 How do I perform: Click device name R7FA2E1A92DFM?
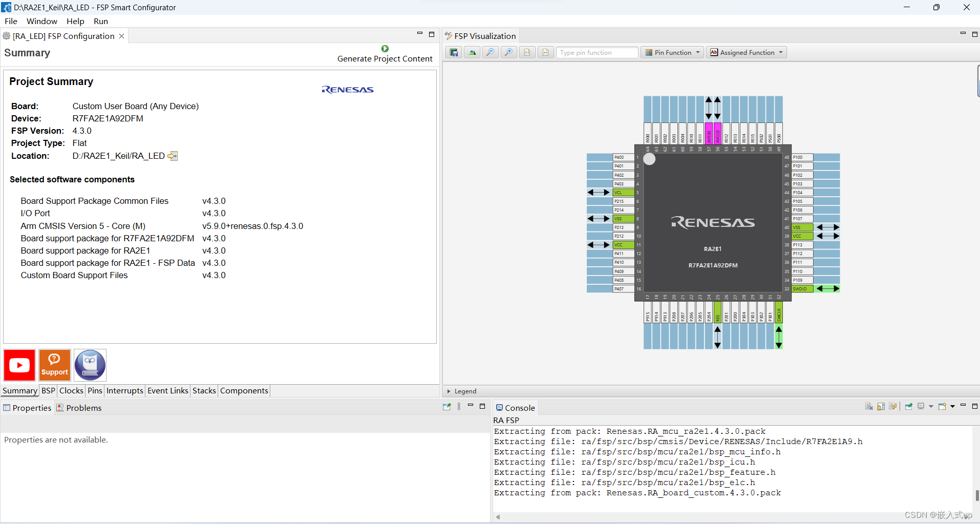pyautogui.click(x=108, y=118)
